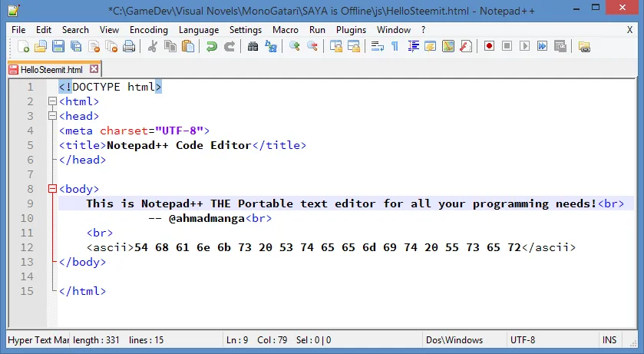Viewport: 644px width, 354px height.
Task: Run macro multiple times icon
Action: (x=542, y=46)
